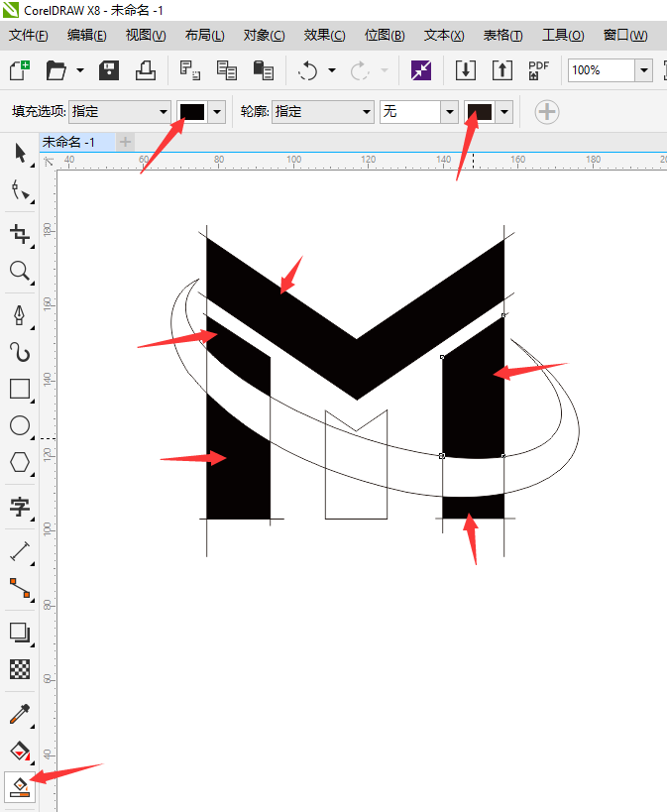
Task: Switch to the 未命名-1 document tab
Action: pyautogui.click(x=76, y=142)
